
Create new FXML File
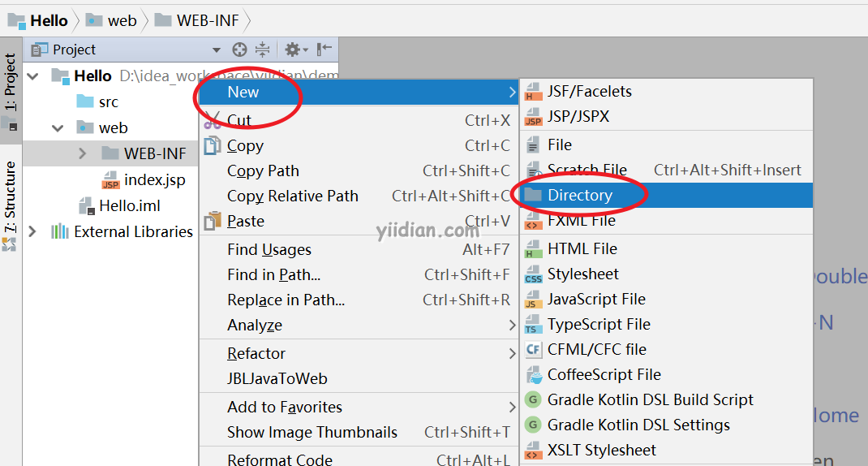point(667,221)
